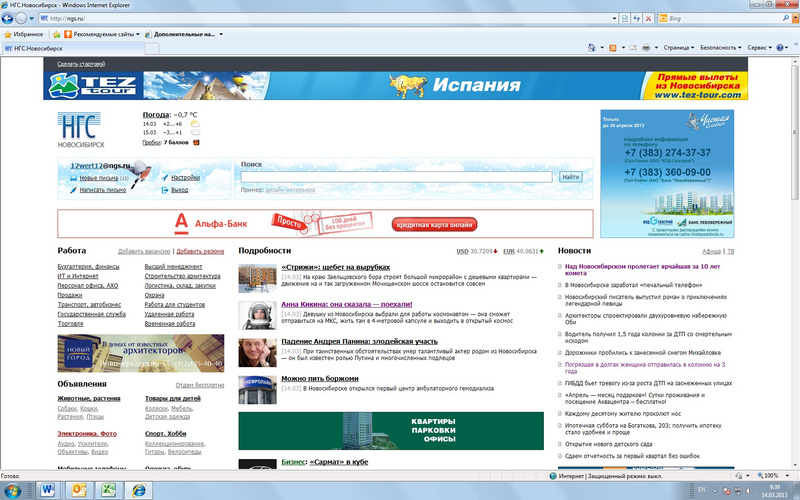The height and width of the screenshot is (500, 800).
Task: Click the НГС Новосибирск site logo
Action: coord(81,130)
